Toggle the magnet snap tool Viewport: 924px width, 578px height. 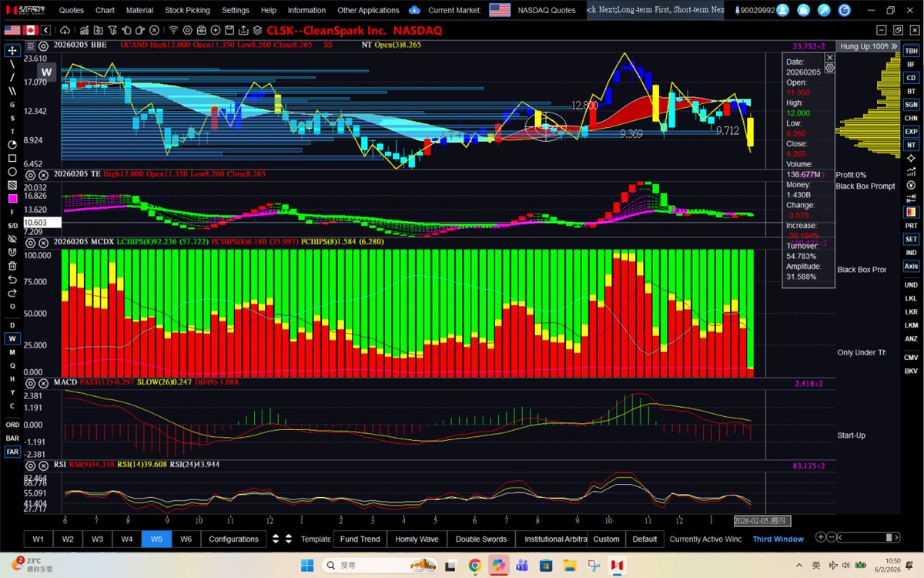[x=12, y=252]
